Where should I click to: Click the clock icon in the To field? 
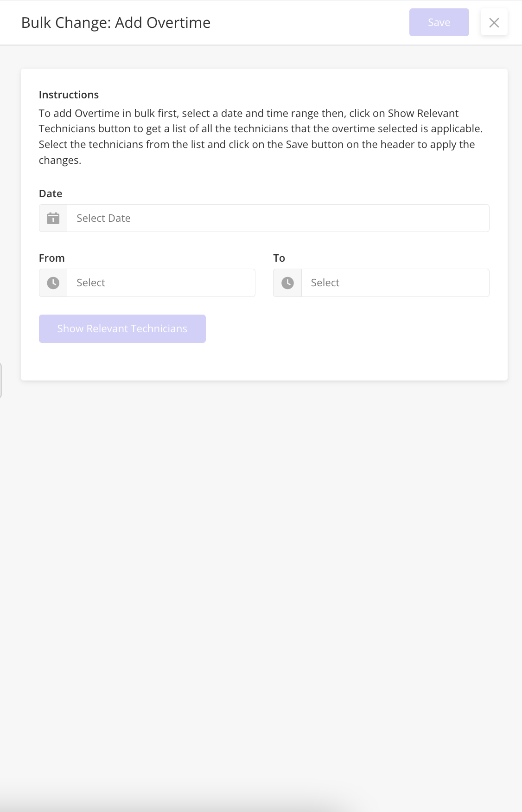pos(287,283)
